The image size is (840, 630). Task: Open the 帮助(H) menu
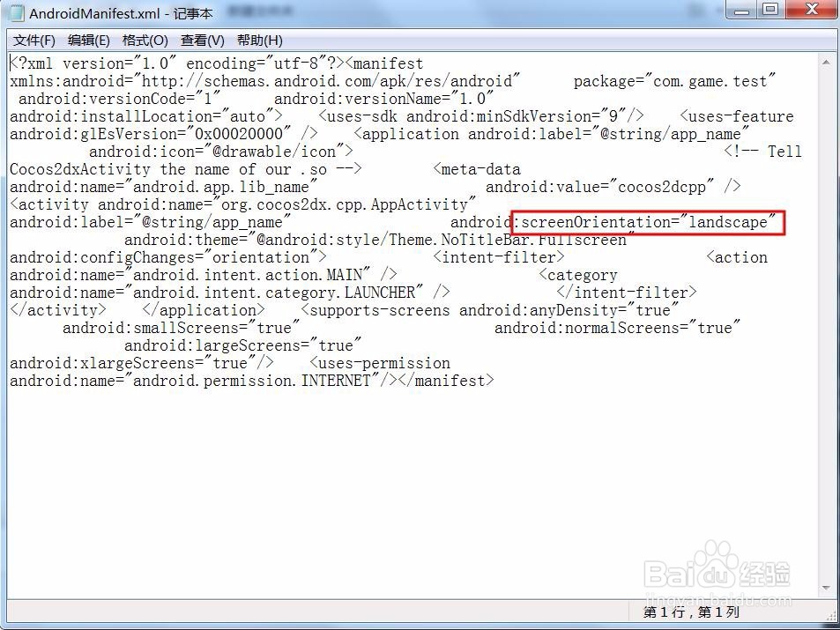click(x=260, y=41)
